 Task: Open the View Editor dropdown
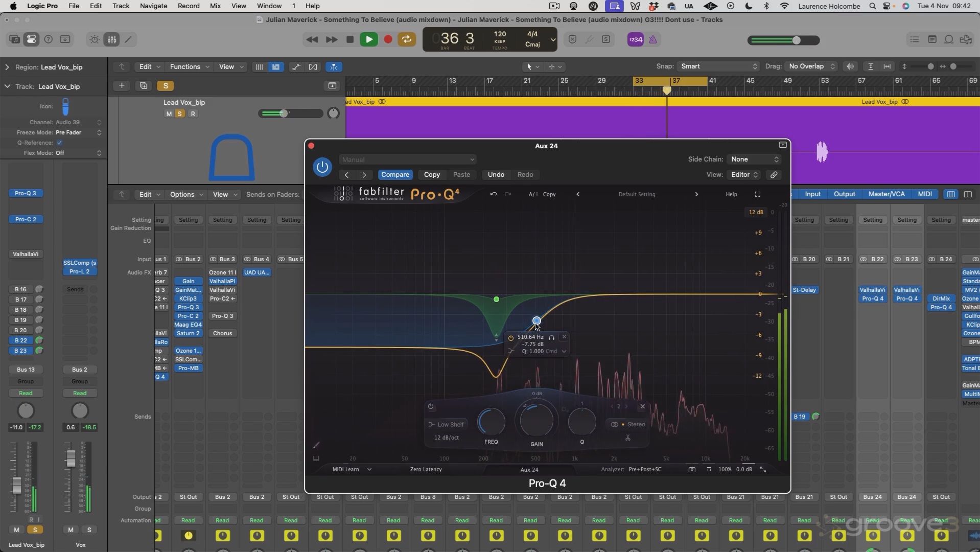[x=744, y=175]
